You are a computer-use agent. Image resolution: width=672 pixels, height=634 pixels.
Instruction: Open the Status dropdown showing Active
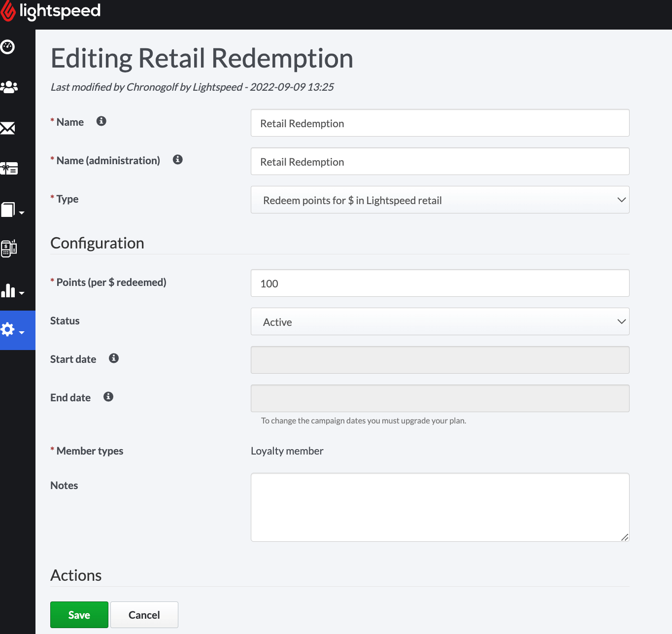coord(440,321)
